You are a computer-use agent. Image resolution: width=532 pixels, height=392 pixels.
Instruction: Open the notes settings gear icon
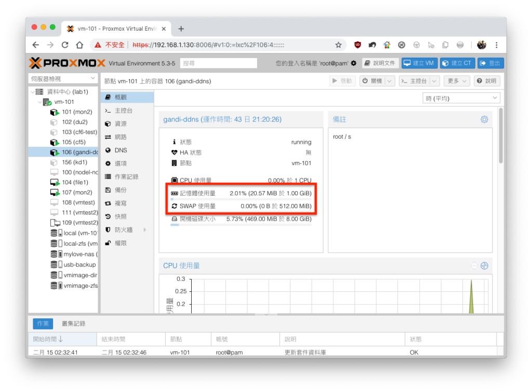(x=484, y=119)
